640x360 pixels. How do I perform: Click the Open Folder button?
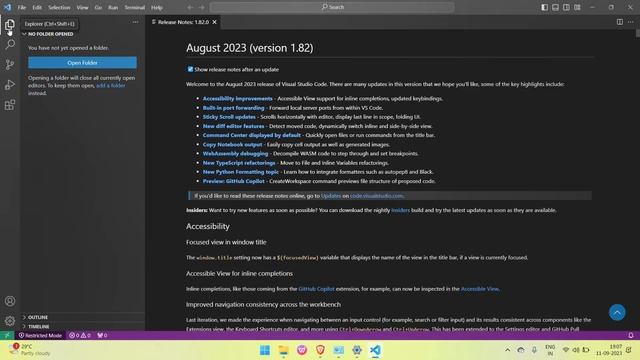pyautogui.click(x=82, y=62)
